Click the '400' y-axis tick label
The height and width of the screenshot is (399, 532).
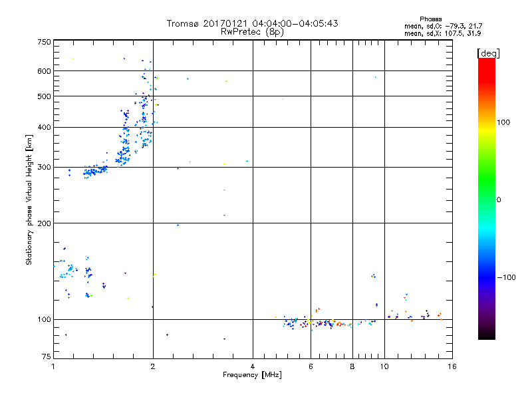point(44,127)
